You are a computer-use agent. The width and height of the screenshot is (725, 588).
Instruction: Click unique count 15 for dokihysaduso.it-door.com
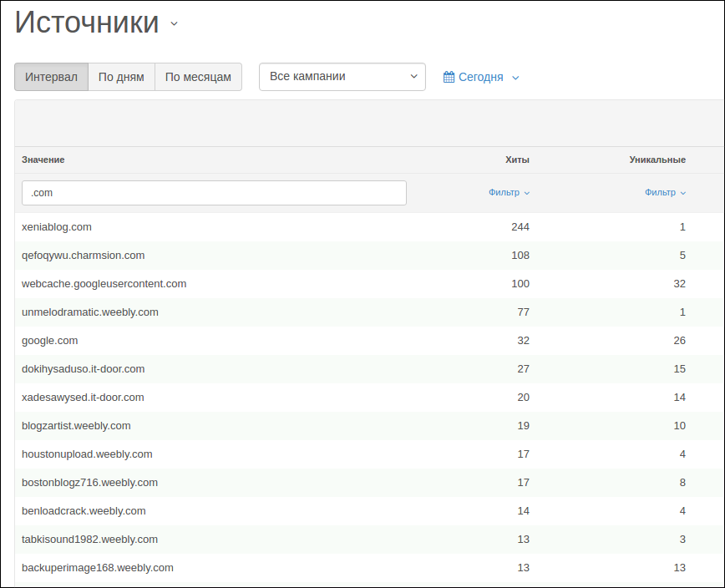(679, 369)
